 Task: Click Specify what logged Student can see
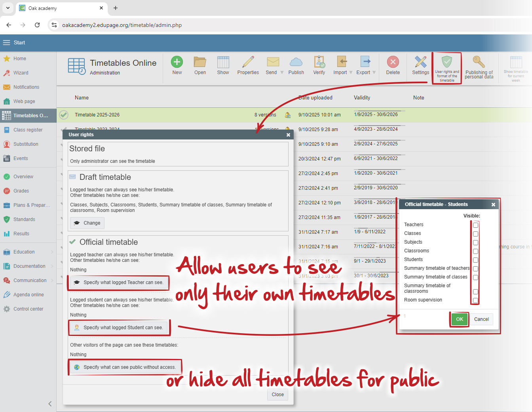[x=119, y=328]
